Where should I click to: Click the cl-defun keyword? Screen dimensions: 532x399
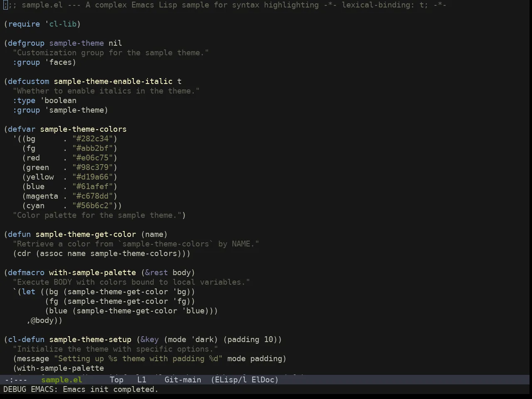pos(26,340)
